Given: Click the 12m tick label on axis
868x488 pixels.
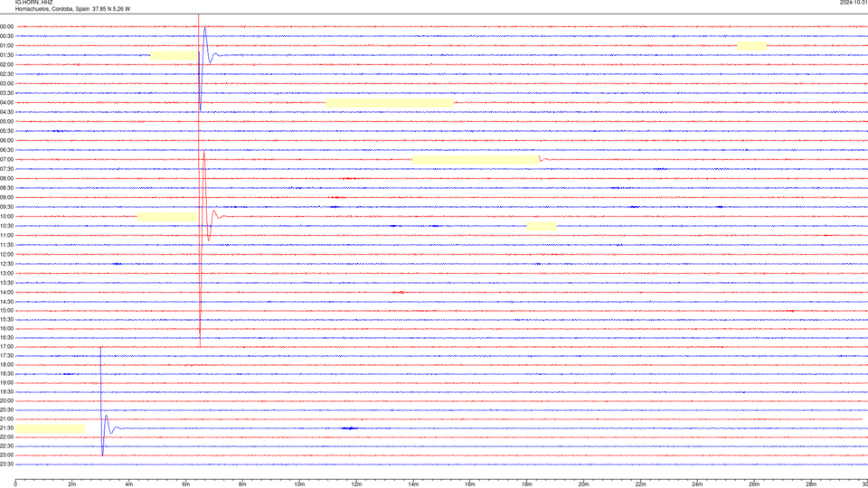Looking at the screenshot, I should (356, 484).
